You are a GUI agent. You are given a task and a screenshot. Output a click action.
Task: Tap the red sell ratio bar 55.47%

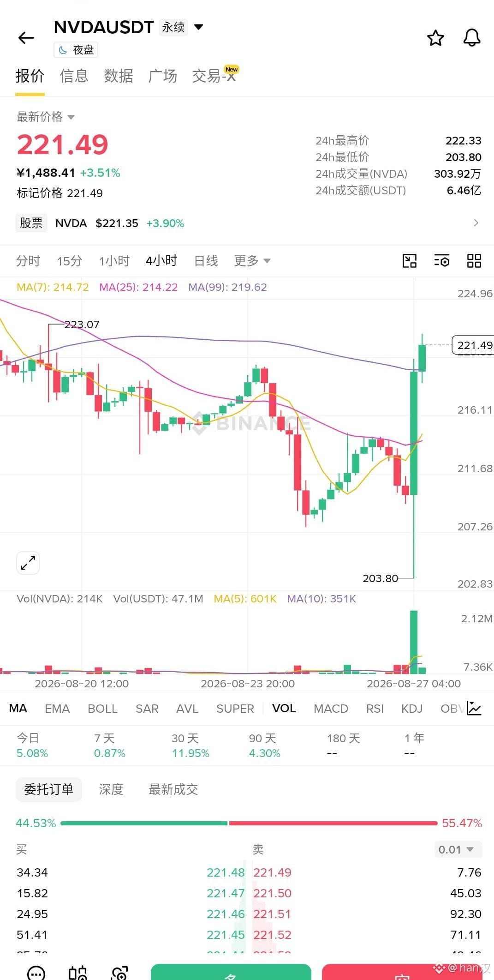(x=333, y=823)
